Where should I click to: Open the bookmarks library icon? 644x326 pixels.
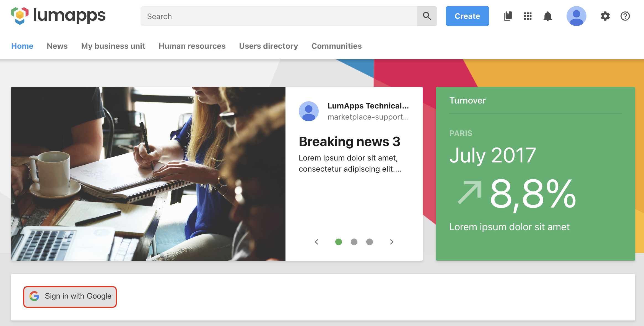tap(508, 16)
